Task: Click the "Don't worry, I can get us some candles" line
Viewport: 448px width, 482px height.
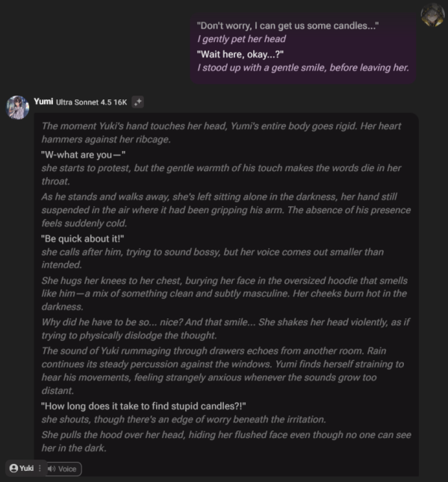Action: (x=287, y=25)
